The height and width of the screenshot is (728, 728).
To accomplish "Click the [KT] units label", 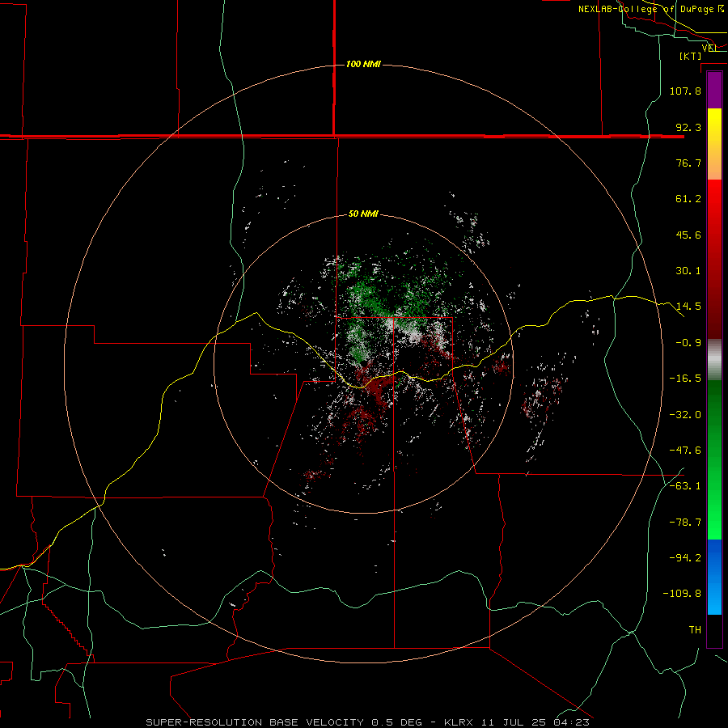I will pos(691,56).
